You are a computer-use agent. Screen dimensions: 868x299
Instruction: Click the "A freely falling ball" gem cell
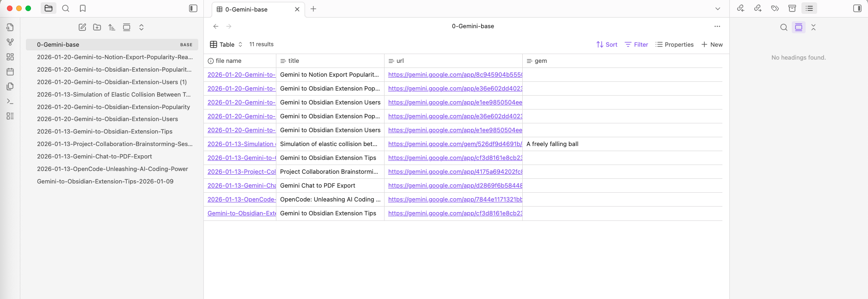[622, 144]
